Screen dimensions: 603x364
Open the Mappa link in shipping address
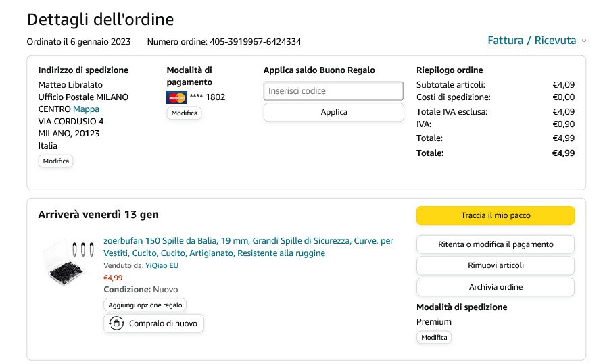point(86,109)
